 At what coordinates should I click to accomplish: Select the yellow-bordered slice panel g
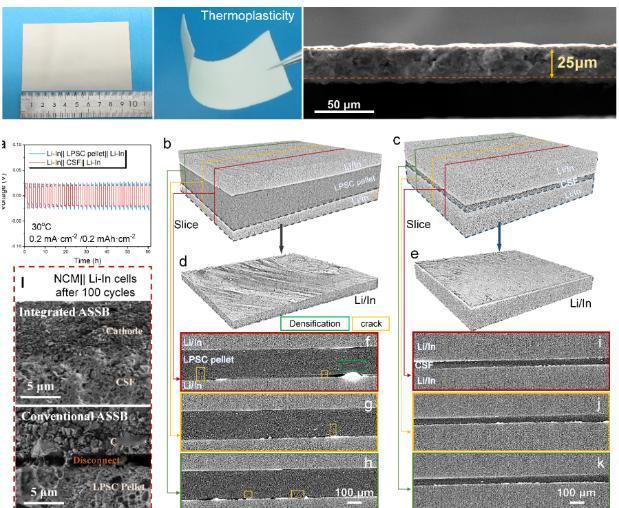[279, 422]
